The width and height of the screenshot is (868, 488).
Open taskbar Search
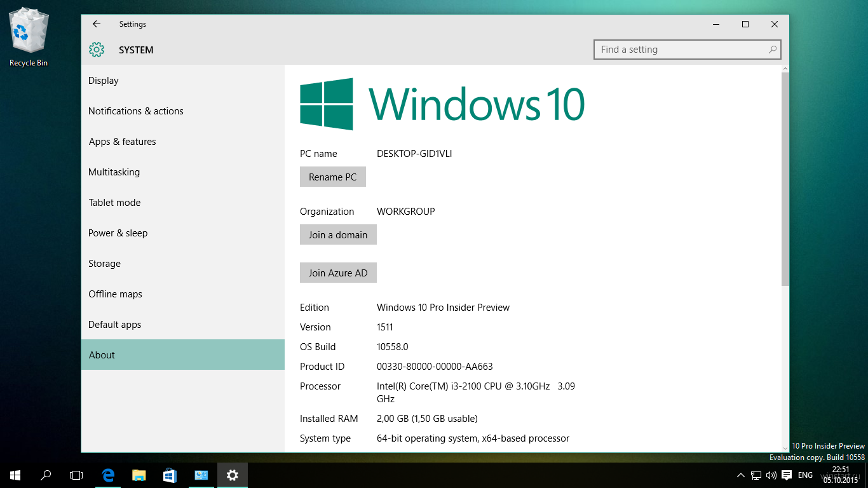coord(46,475)
